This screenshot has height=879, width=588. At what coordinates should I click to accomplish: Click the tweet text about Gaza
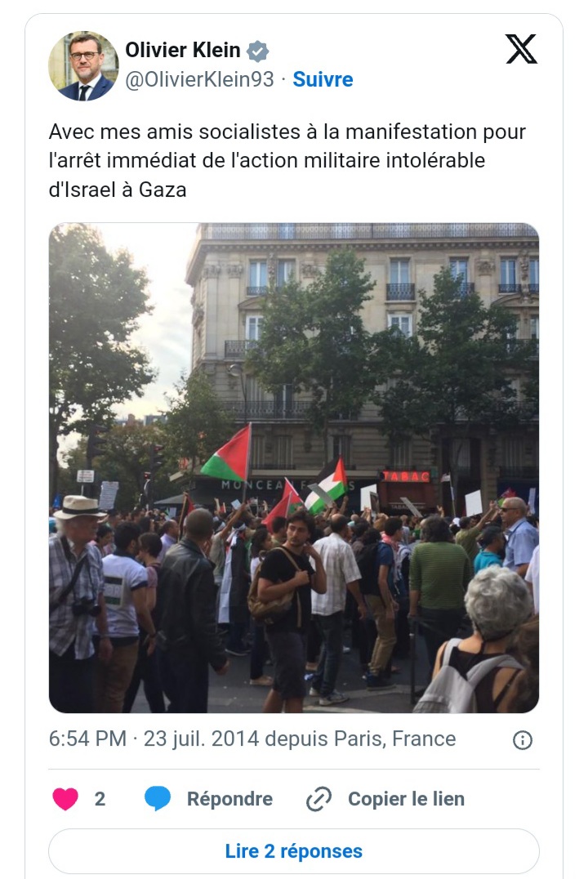pyautogui.click(x=287, y=160)
